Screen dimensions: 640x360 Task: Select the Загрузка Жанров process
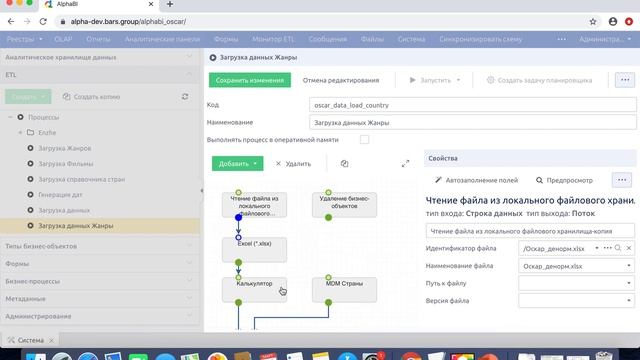click(x=64, y=148)
